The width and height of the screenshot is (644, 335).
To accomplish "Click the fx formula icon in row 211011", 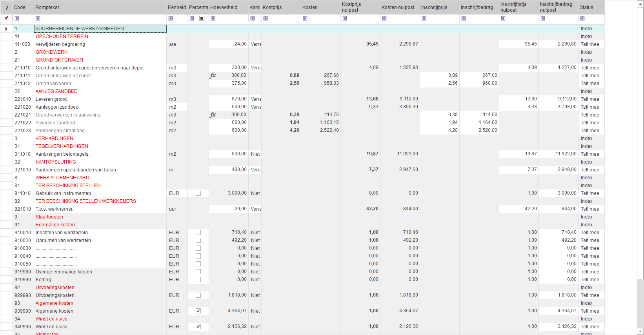I will point(213,75).
